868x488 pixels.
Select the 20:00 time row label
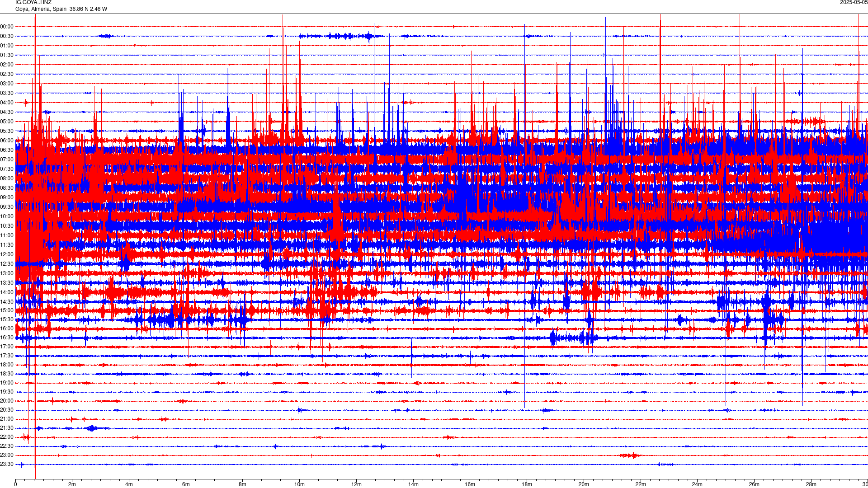7,401
